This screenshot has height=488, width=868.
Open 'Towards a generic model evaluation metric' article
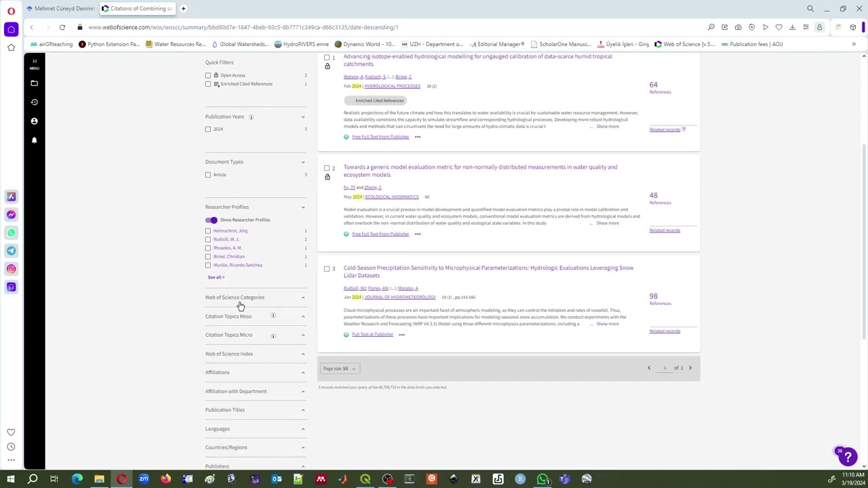coord(480,171)
